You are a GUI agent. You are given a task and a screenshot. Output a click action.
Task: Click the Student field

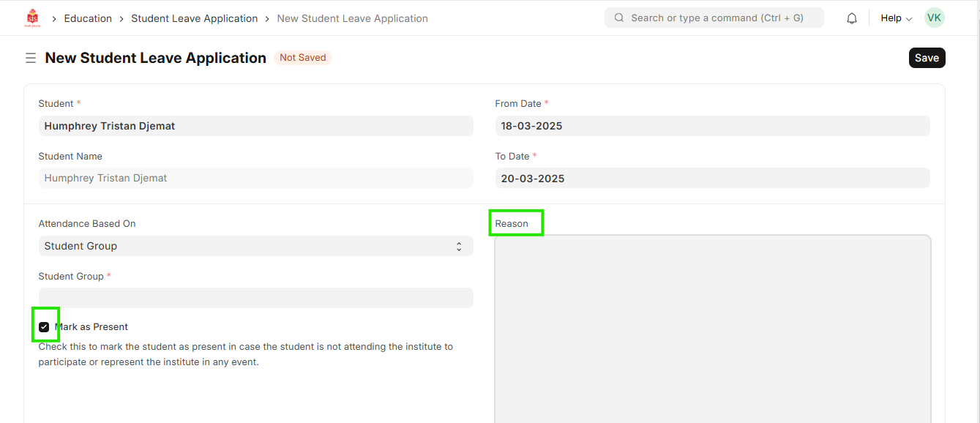255,126
